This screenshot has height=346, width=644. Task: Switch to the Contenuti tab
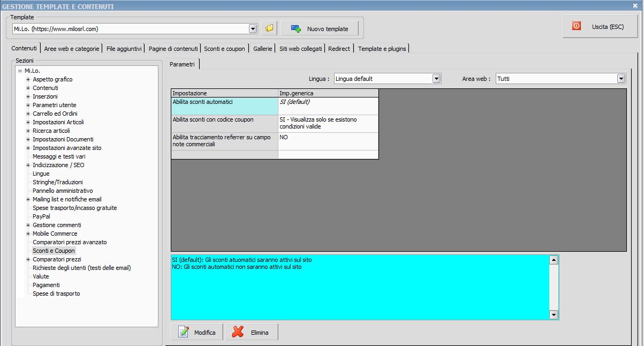click(24, 48)
